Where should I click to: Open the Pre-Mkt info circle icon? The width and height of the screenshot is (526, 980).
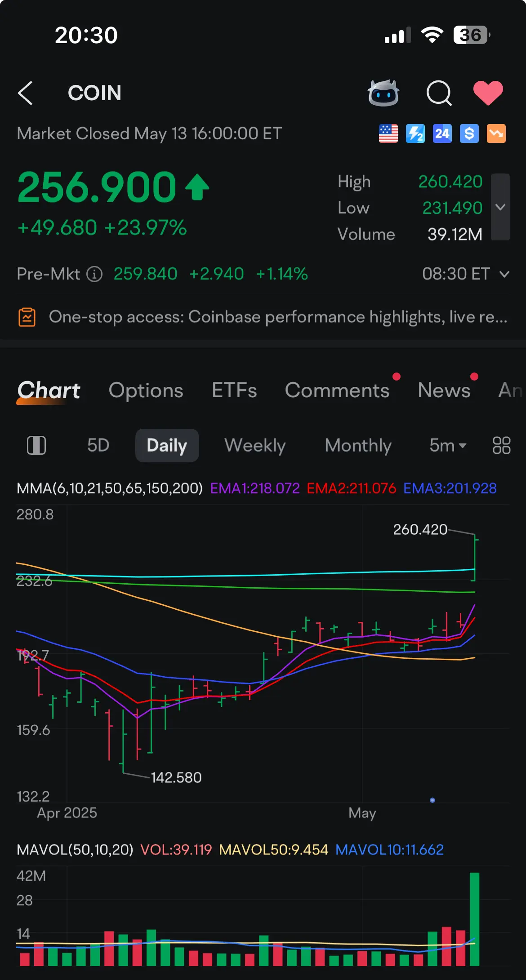(x=94, y=274)
